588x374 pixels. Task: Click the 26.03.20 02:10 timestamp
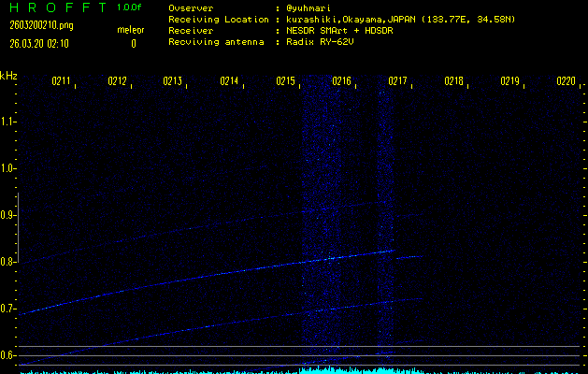(x=38, y=43)
